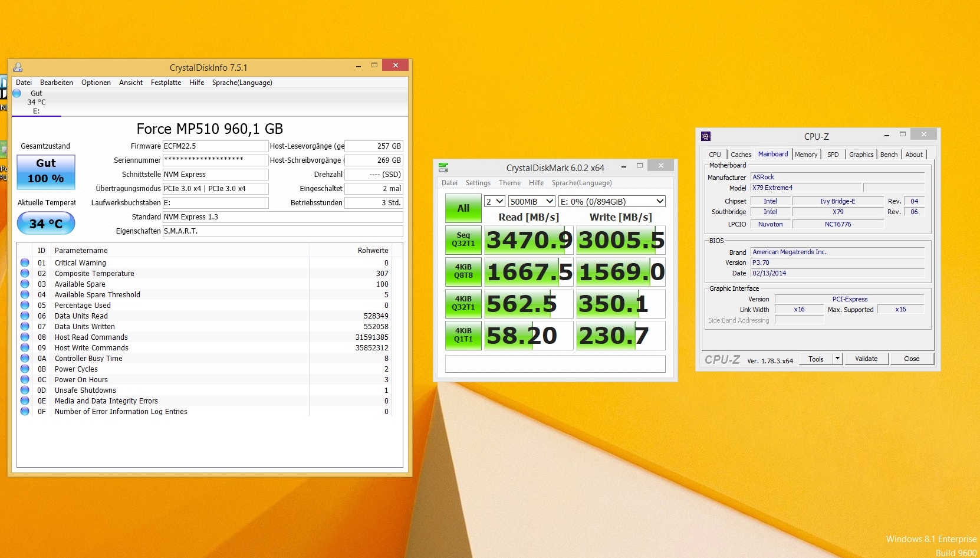Open the Sprache(Language) menu in CrystalDiskMark
980x558 pixels.
pos(582,183)
